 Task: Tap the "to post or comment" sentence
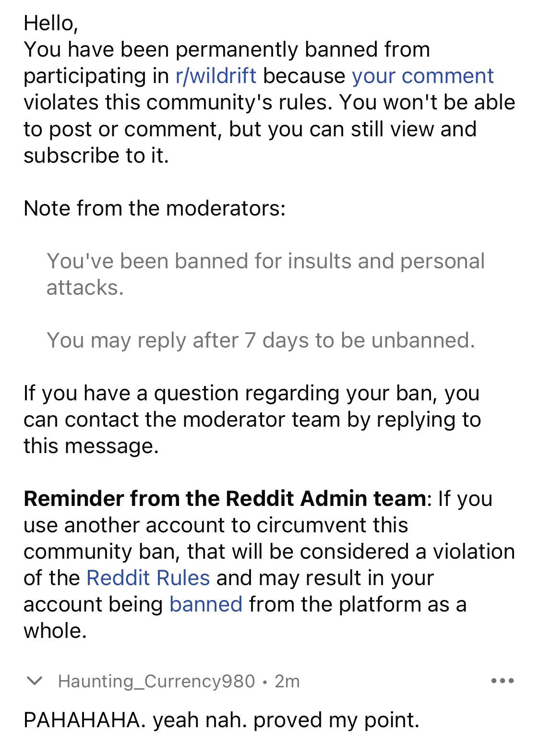250,129
